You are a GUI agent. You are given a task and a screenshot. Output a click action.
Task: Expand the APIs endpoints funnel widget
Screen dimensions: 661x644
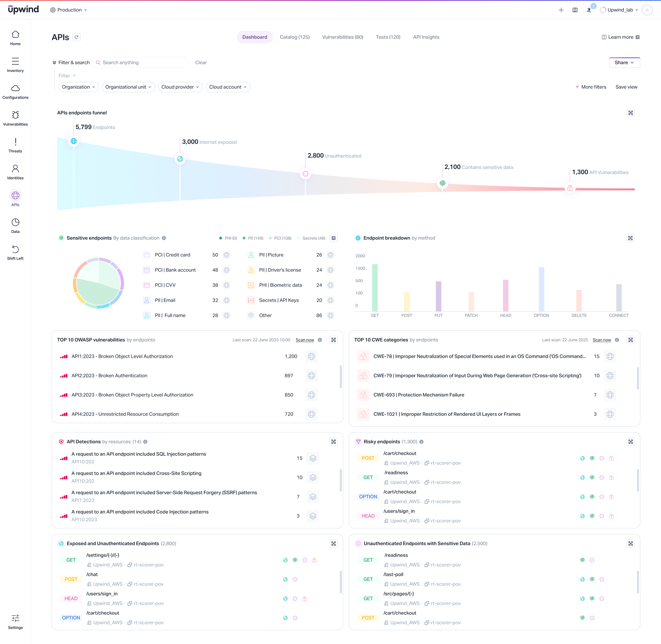(x=631, y=113)
